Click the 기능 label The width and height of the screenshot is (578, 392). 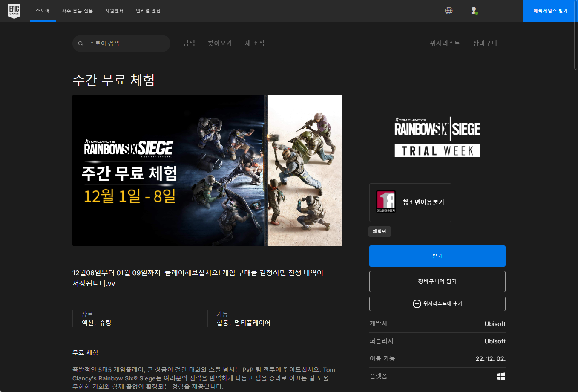pos(222,314)
